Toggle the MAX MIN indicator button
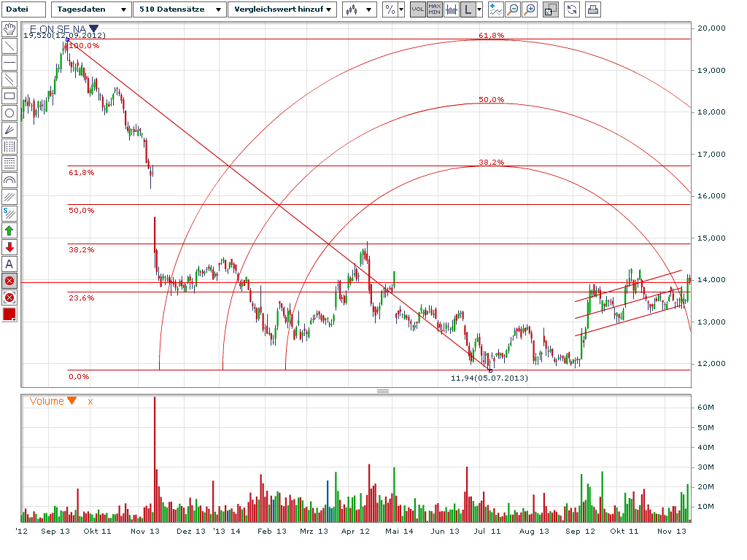 [x=434, y=9]
